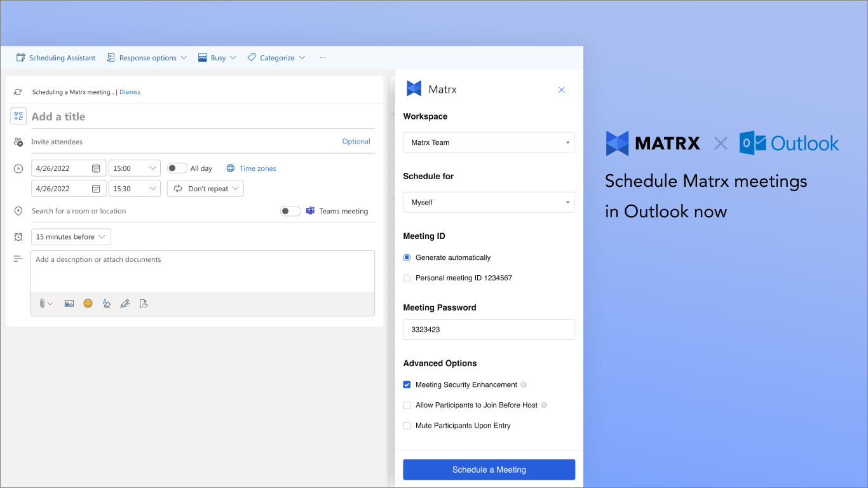Click the highlighter formatting icon
The width and height of the screenshot is (868, 488).
(107, 304)
